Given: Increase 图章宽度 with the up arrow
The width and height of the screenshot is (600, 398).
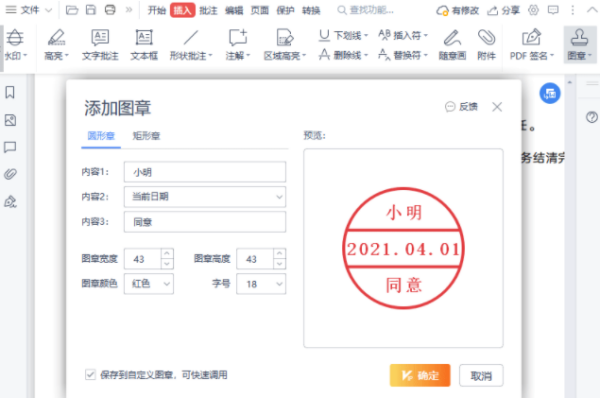Looking at the screenshot, I should [x=167, y=254].
